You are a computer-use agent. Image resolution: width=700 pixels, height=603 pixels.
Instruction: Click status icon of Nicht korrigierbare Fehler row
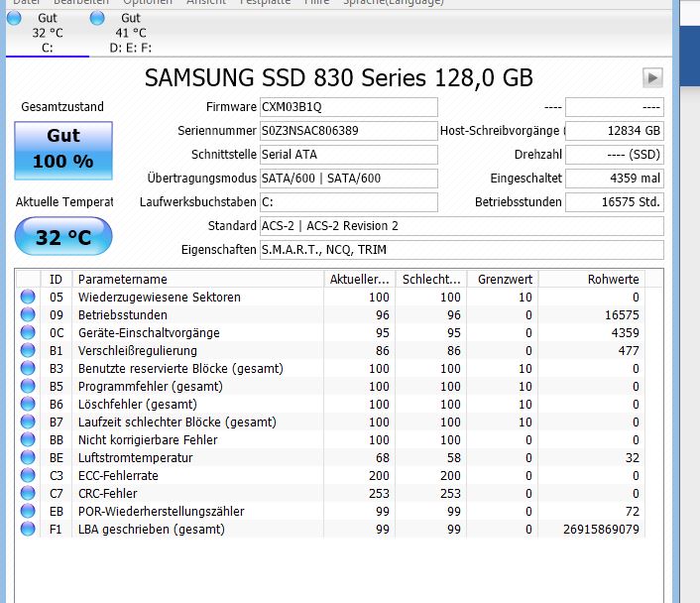(28, 439)
